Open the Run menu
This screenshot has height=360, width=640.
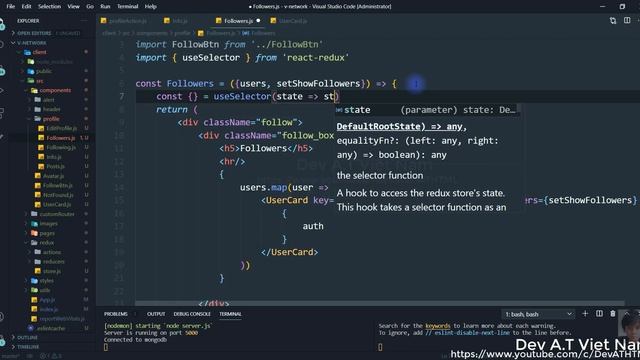105,7
